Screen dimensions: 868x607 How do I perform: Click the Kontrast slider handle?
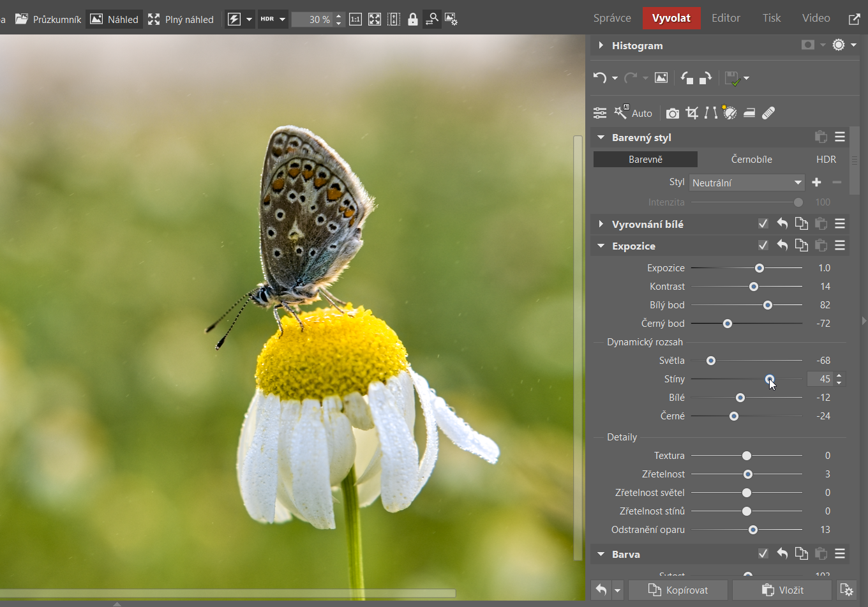[754, 287]
